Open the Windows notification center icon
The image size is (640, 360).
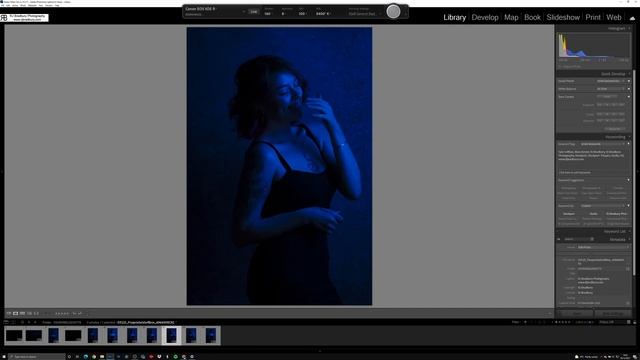click(635, 357)
